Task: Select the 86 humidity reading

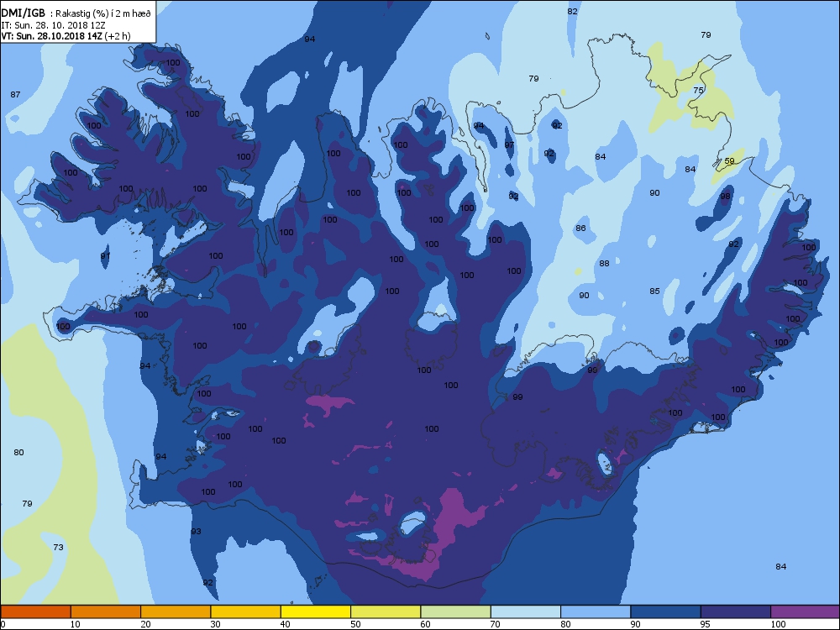Action: [x=580, y=228]
